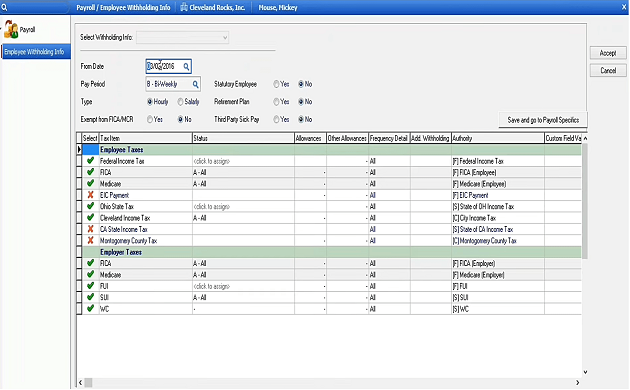Toggle the green check for FUI

90,286
